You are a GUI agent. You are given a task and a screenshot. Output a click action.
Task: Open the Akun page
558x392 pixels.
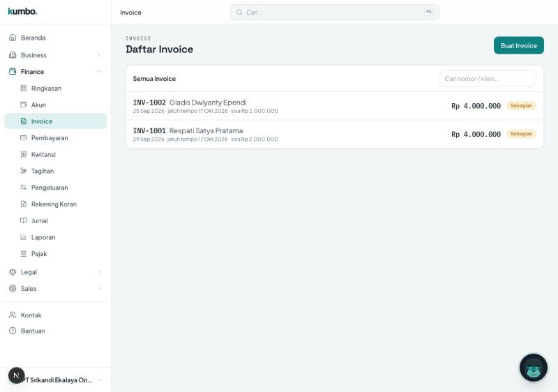click(x=56, y=105)
